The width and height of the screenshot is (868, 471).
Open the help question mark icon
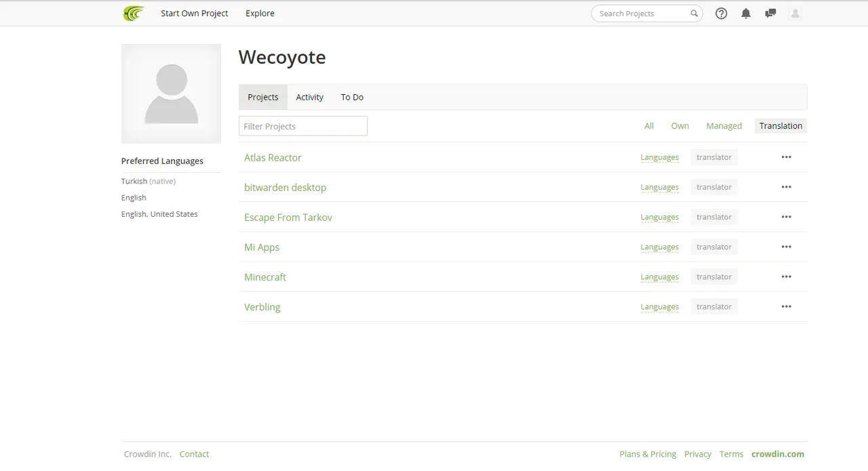[722, 13]
